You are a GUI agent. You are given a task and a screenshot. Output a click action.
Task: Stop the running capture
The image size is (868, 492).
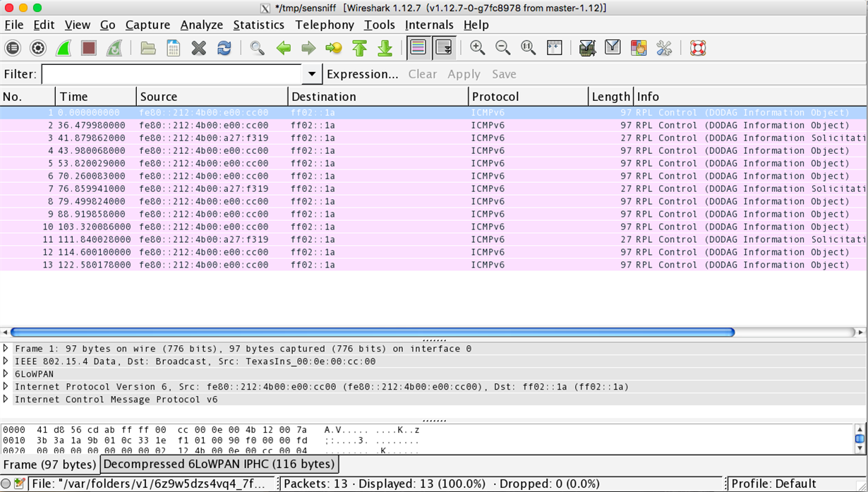87,48
